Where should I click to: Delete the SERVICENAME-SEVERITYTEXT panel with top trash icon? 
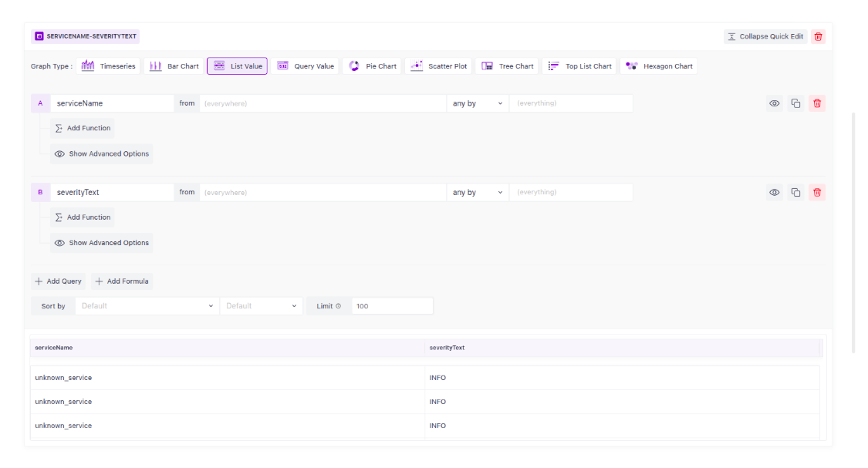[x=818, y=36]
